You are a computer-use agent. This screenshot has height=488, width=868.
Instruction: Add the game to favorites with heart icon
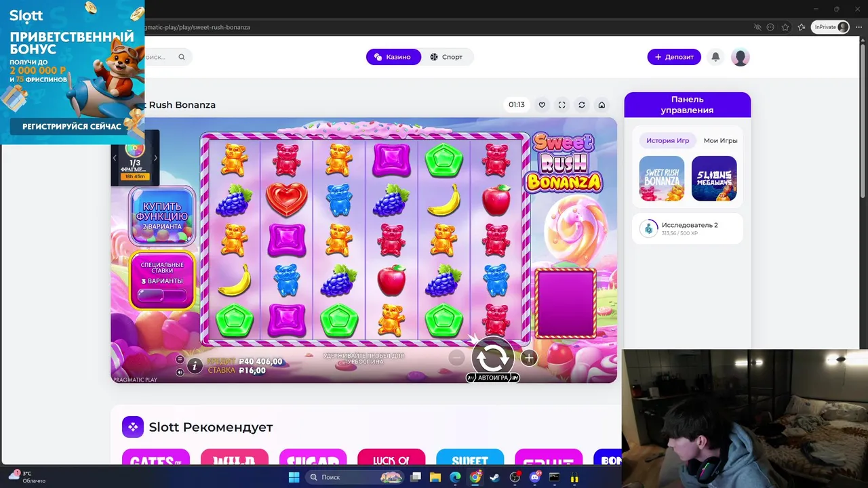(x=542, y=105)
